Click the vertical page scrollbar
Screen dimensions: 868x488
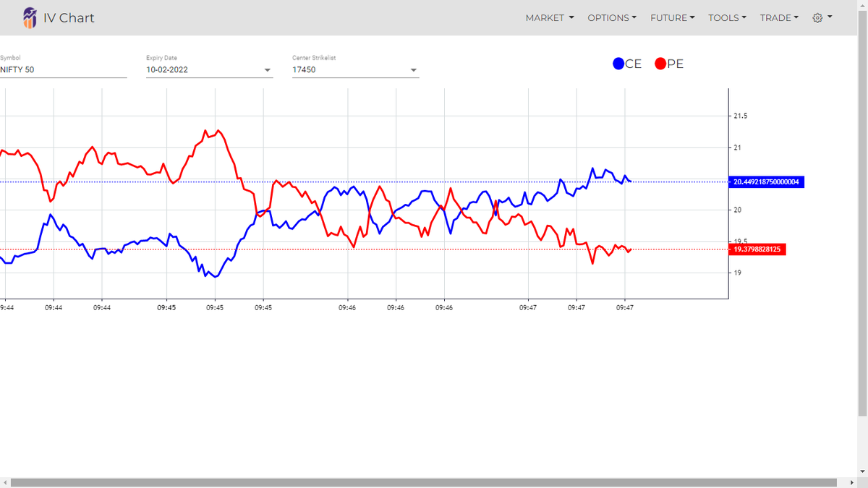(861, 213)
